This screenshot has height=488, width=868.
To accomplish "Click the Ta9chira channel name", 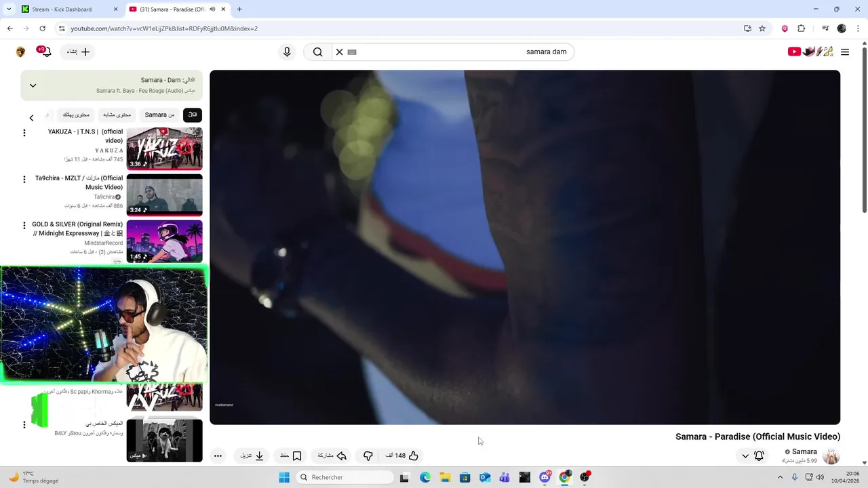I will (104, 197).
